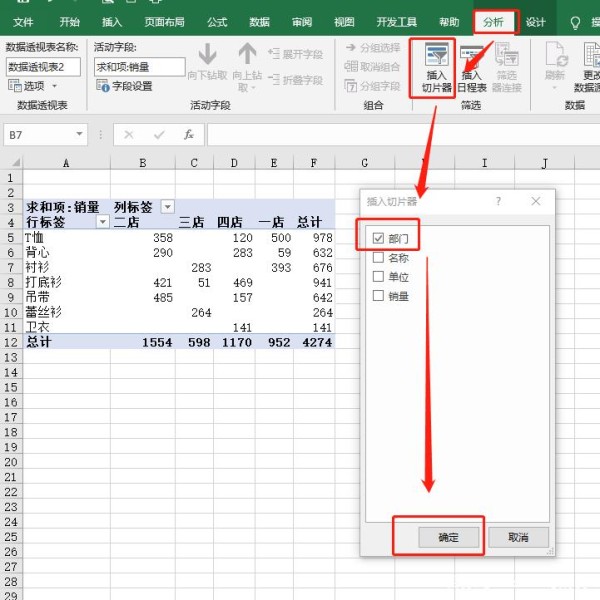Click Group Selection (分组选择)
Image resolution: width=600 pixels, height=600 pixels.
tap(373, 48)
